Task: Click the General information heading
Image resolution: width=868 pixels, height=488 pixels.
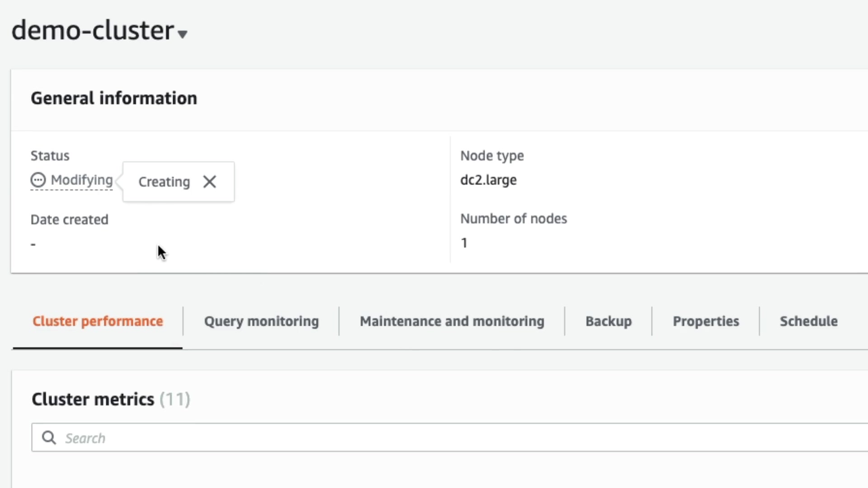Action: tap(114, 99)
